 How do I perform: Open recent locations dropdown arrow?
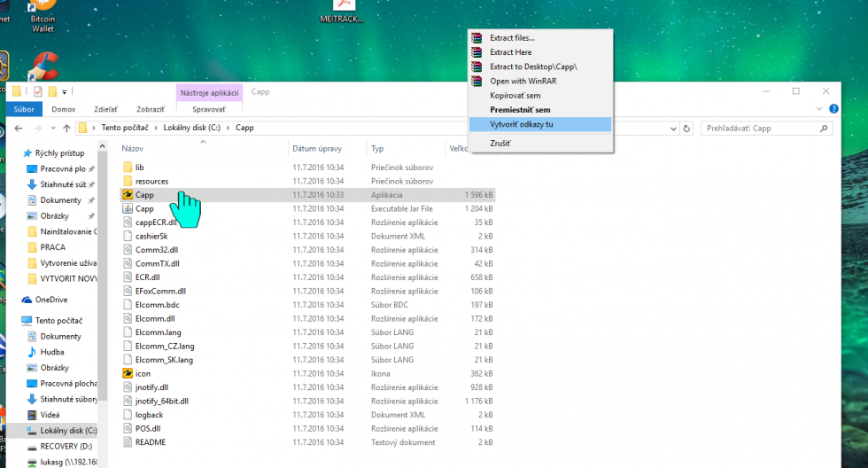click(51, 128)
